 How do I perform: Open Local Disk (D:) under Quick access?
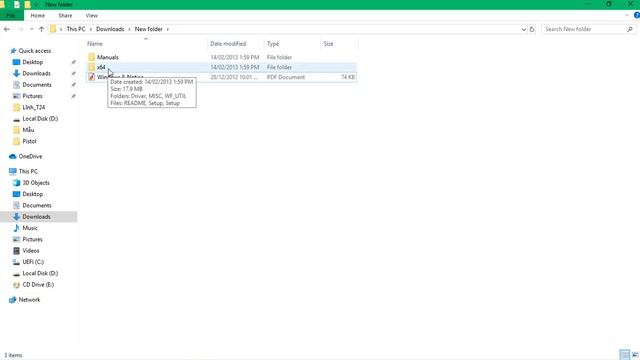click(40, 119)
